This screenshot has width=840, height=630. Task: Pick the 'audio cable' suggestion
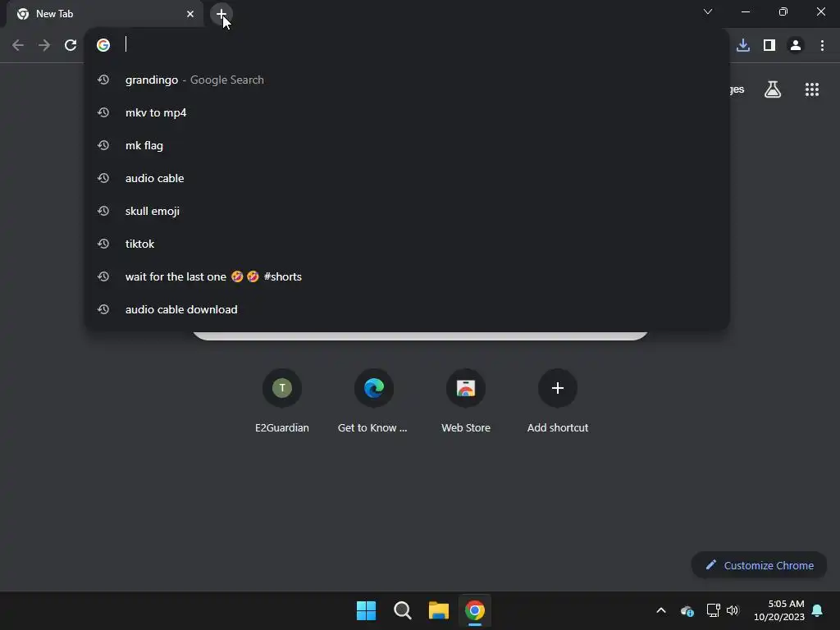(x=407, y=178)
